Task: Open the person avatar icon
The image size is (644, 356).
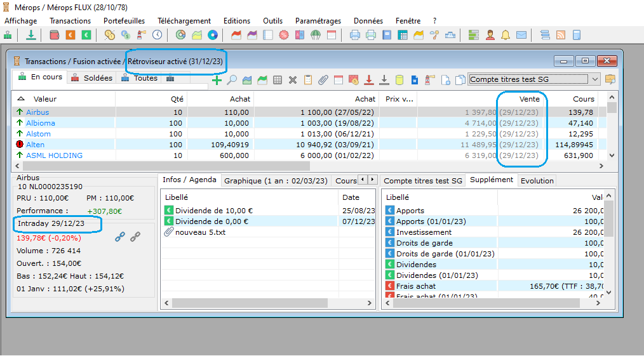Action: [x=490, y=36]
